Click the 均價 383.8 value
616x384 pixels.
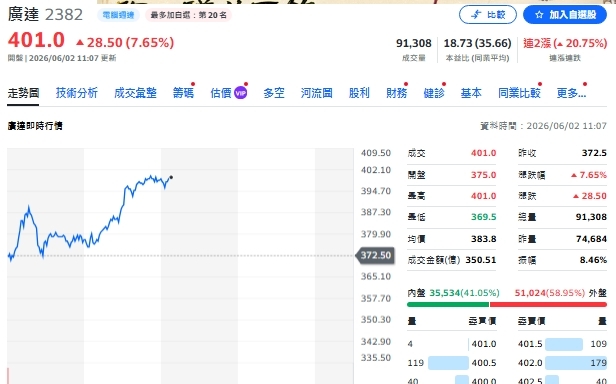(484, 239)
